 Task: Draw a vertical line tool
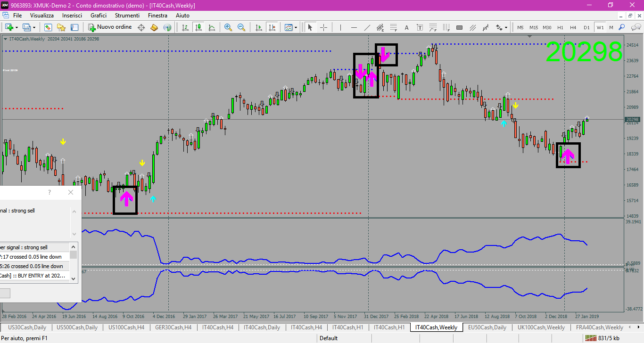tap(340, 27)
